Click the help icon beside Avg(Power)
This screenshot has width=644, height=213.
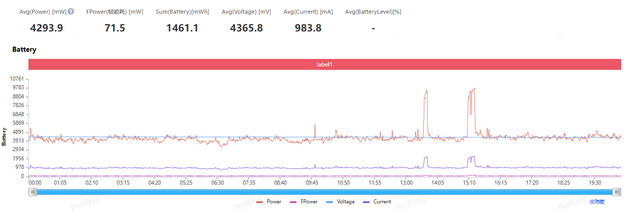point(71,12)
